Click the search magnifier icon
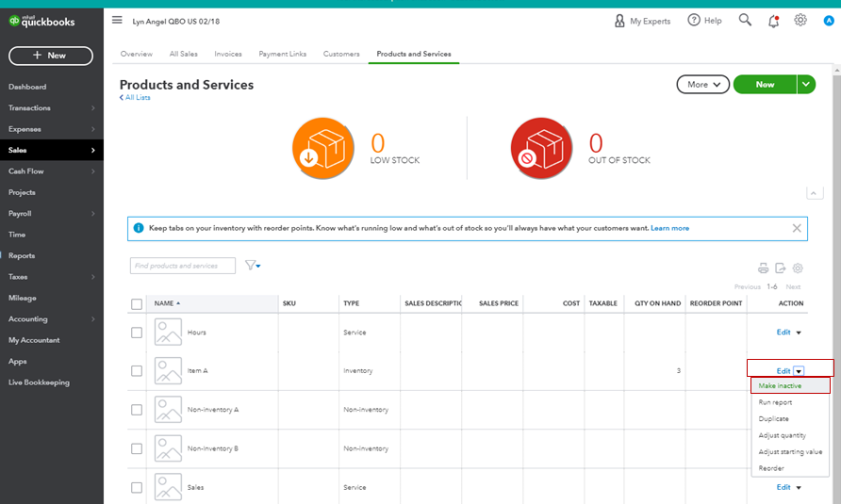Image resolution: width=841 pixels, height=504 pixels. click(745, 21)
